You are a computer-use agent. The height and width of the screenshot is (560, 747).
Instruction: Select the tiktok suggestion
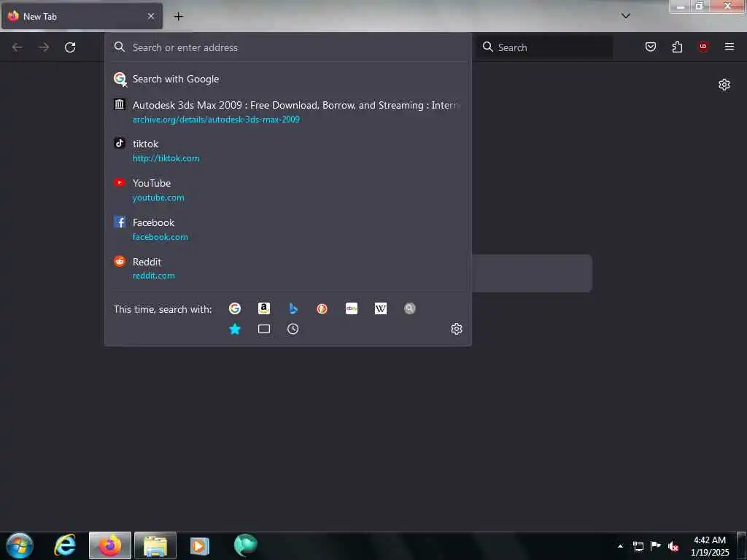tap(287, 150)
